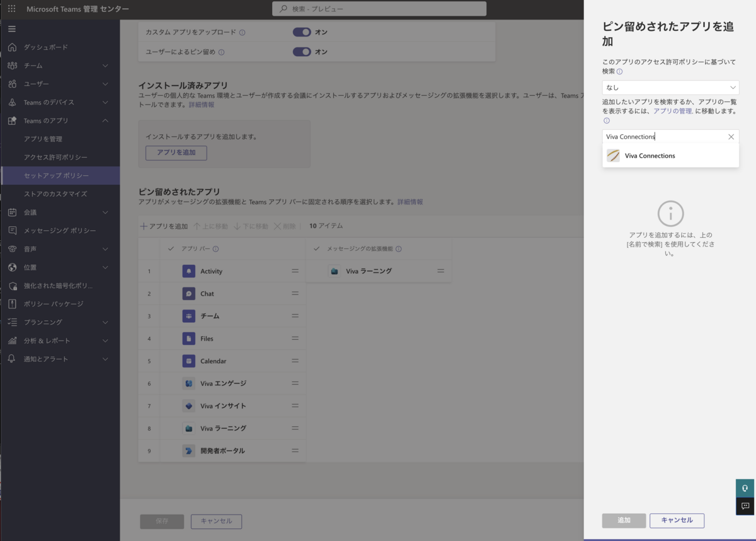Expand the ユーザー navigation section
Screen dimensions: 756x541
tap(105, 84)
